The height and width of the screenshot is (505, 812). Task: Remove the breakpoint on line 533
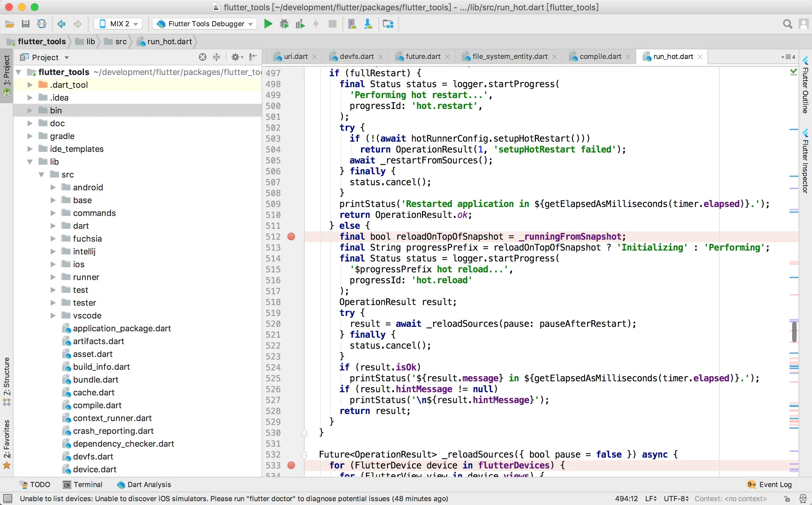291,465
